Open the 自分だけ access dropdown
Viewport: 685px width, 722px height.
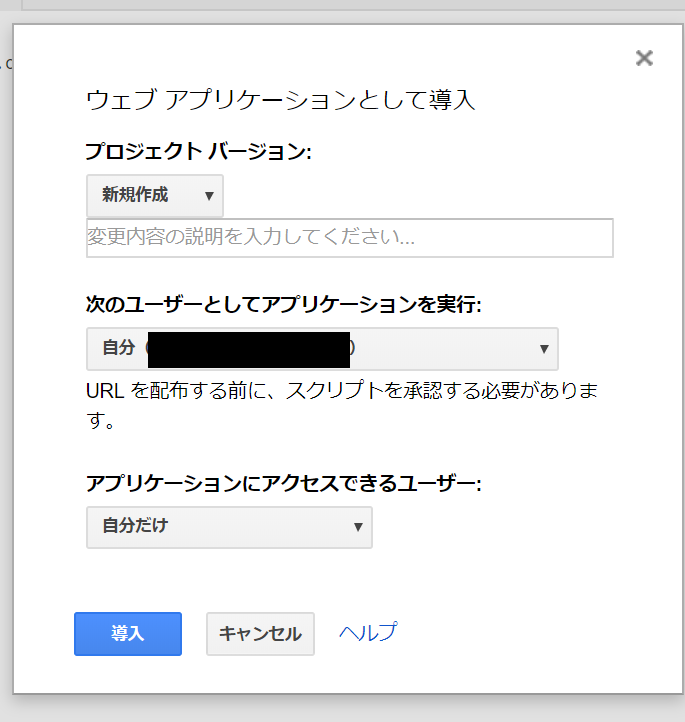coord(229,527)
